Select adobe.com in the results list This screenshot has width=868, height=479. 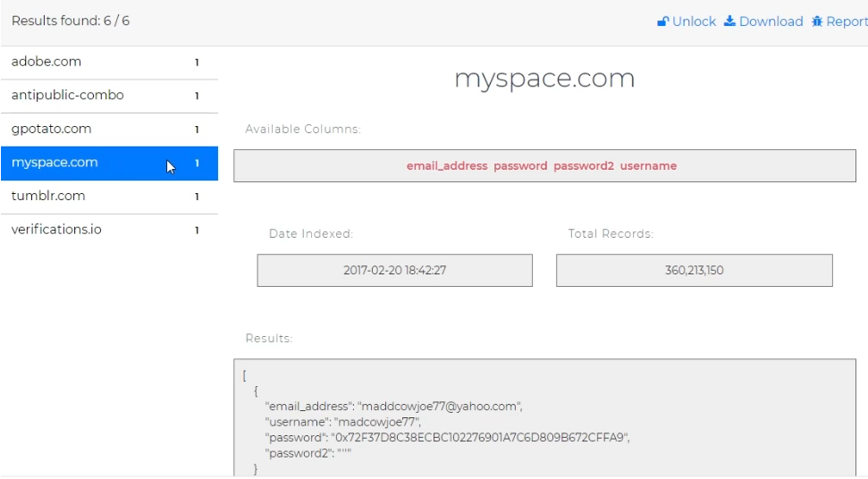coord(110,63)
